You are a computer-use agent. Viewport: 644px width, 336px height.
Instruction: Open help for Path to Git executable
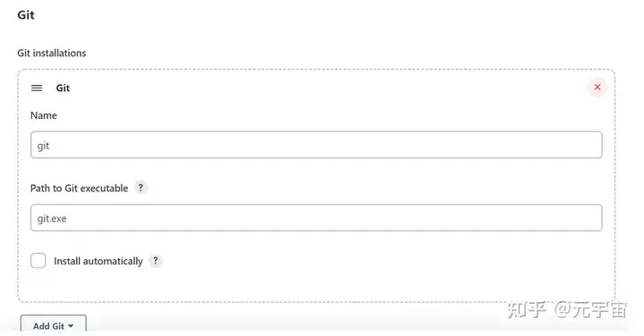[x=140, y=188]
